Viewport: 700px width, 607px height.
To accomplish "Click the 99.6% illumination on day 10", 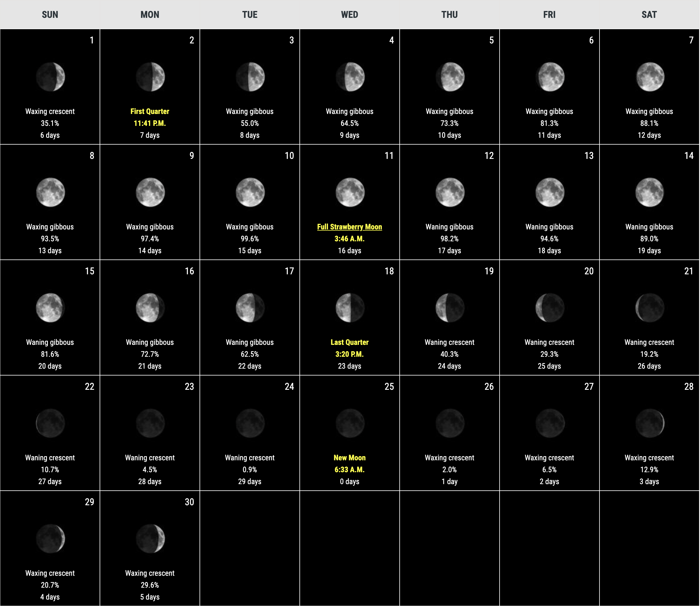I will [x=249, y=239].
